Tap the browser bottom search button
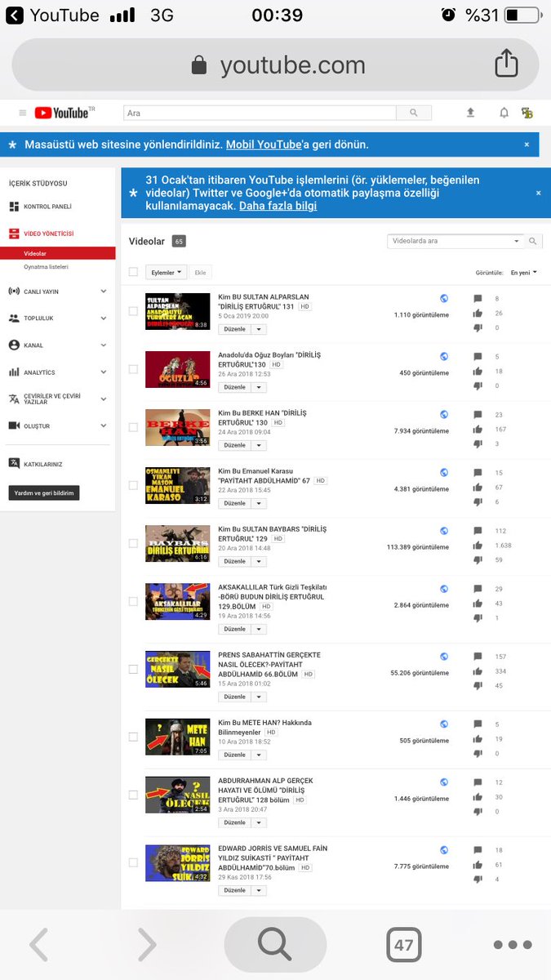551x980 pixels. point(275,945)
